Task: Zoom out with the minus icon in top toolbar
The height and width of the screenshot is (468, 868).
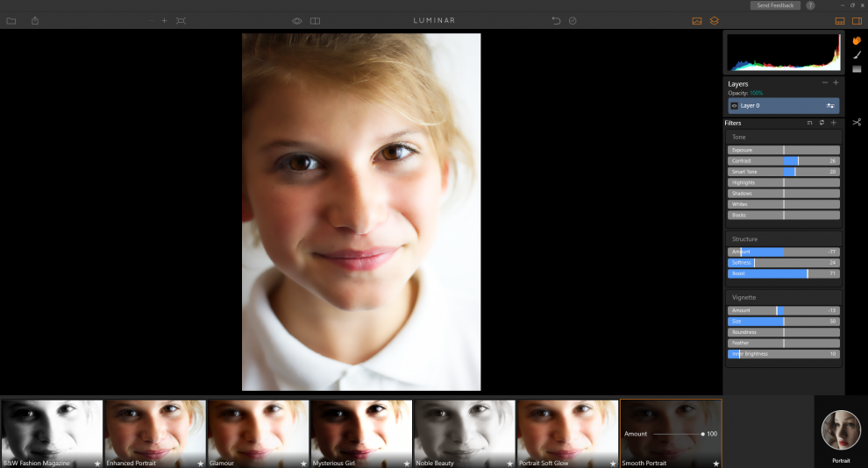Action: click(x=151, y=20)
